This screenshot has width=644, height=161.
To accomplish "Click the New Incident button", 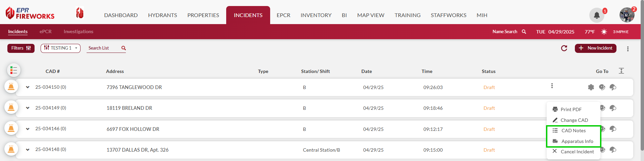I will (595, 48).
